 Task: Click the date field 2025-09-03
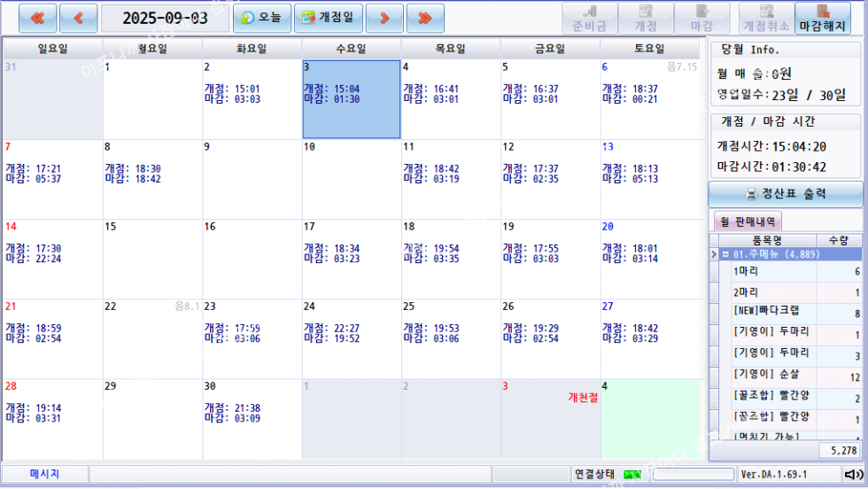point(165,18)
